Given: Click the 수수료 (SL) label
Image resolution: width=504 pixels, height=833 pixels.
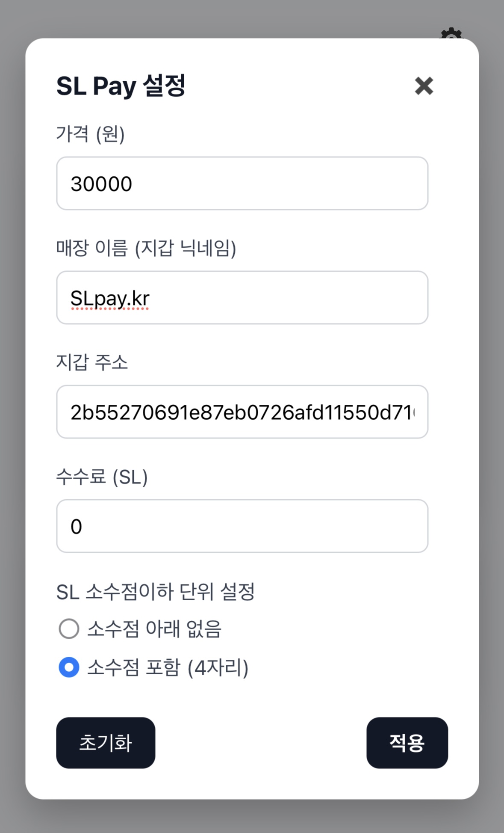Looking at the screenshot, I should 102,477.
